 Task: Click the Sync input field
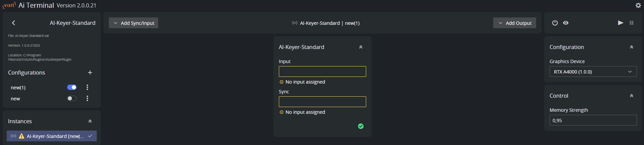(x=322, y=102)
